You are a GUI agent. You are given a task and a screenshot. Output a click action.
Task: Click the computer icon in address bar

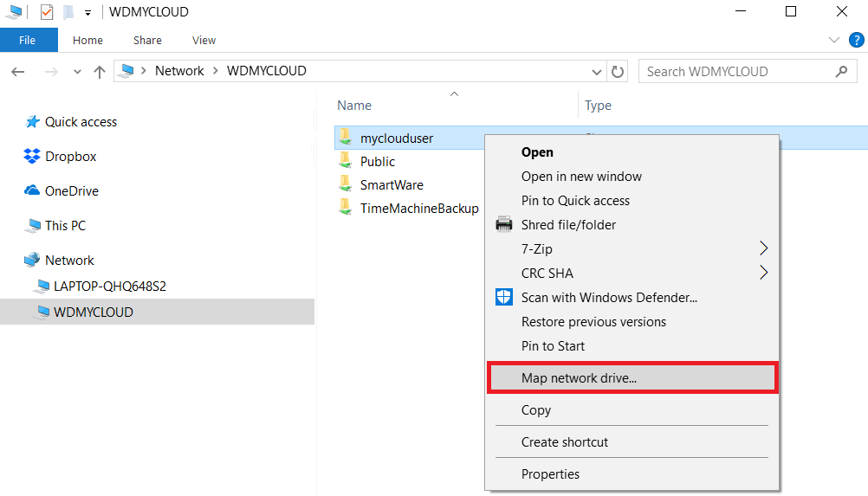point(127,71)
